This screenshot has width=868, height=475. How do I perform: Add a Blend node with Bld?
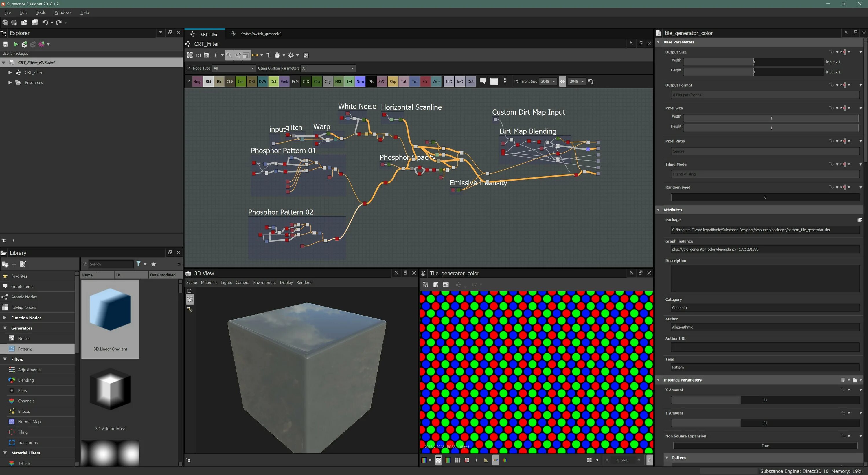(208, 82)
